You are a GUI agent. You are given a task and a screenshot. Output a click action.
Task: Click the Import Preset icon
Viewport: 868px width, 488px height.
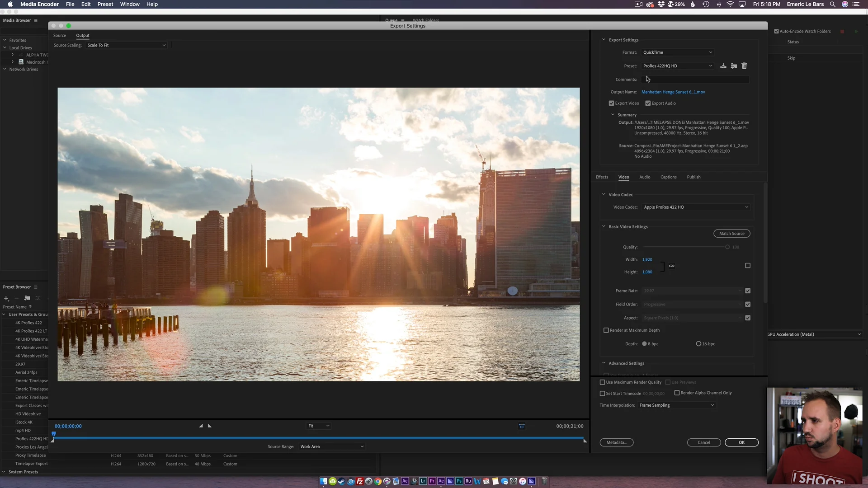pos(734,66)
